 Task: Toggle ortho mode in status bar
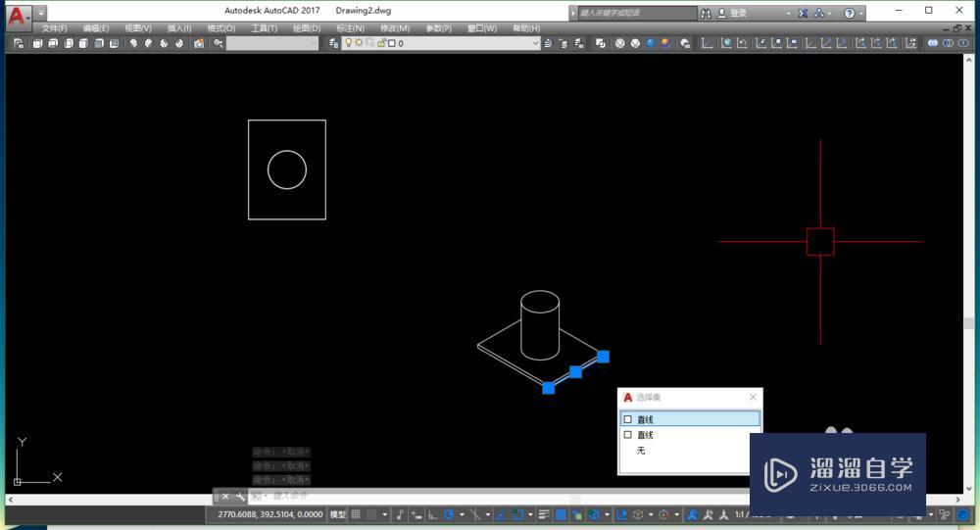[432, 514]
